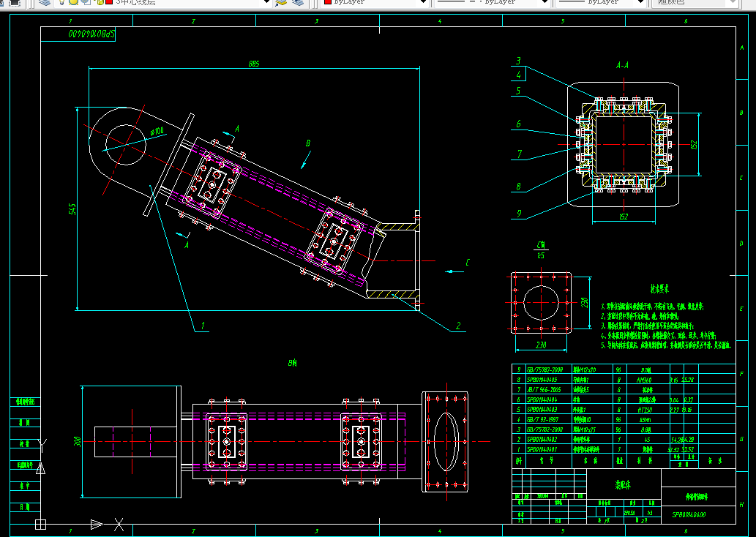The width and height of the screenshot is (756, 537).
Task: Select GB/T5782-2000 in parts list row 3
Action: (x=544, y=429)
